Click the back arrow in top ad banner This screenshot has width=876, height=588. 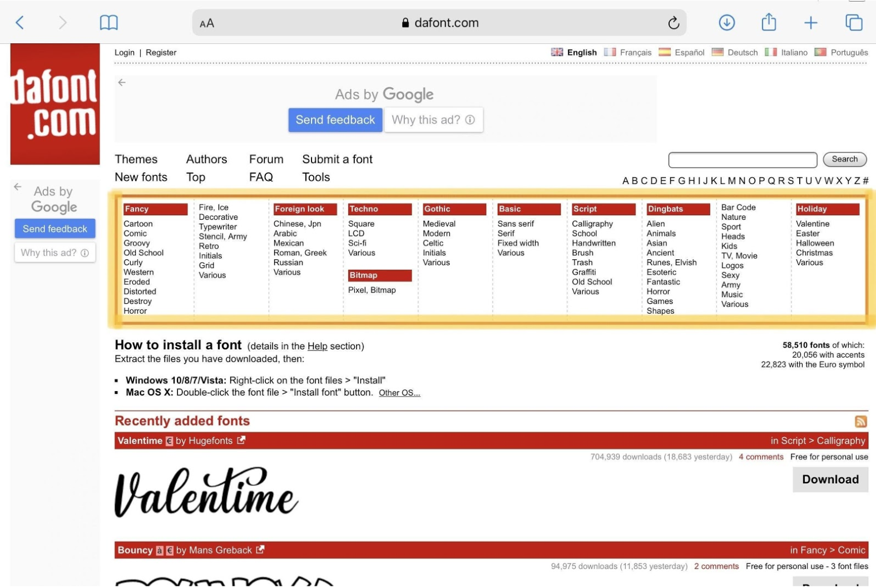[x=122, y=82]
